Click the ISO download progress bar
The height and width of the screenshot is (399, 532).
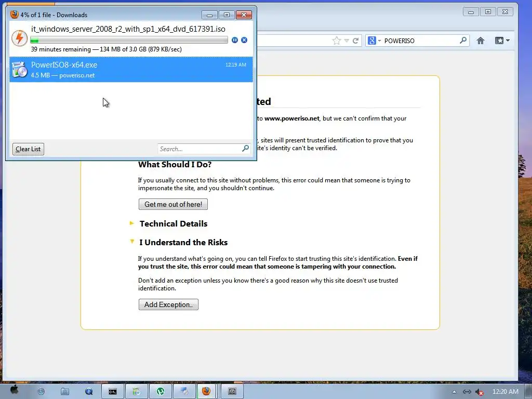click(x=129, y=40)
